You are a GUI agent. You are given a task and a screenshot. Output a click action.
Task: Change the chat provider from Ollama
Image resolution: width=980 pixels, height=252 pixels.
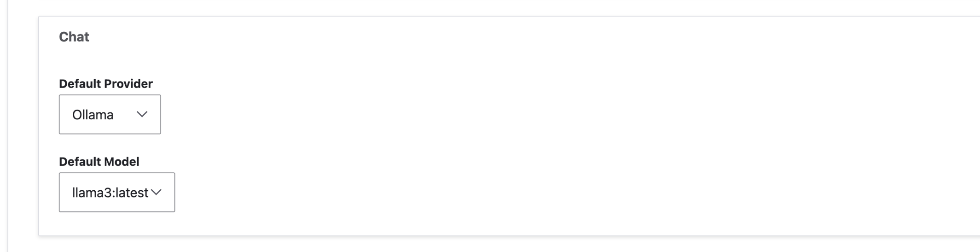pyautogui.click(x=110, y=114)
